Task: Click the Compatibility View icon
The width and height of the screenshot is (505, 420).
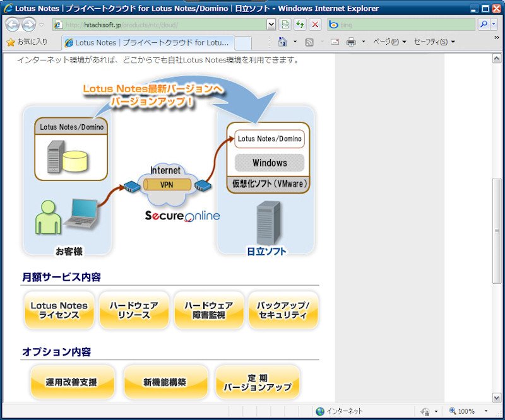Action: click(285, 25)
